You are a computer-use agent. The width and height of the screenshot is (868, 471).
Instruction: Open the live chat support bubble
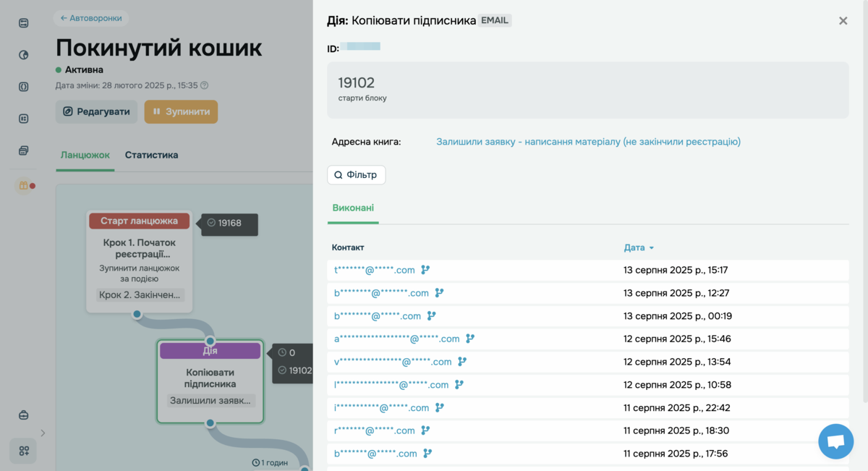click(835, 441)
